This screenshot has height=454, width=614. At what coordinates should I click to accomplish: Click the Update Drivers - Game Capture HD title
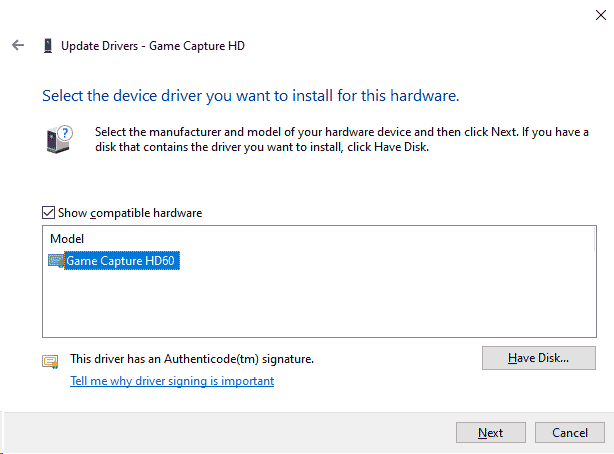coord(153,46)
